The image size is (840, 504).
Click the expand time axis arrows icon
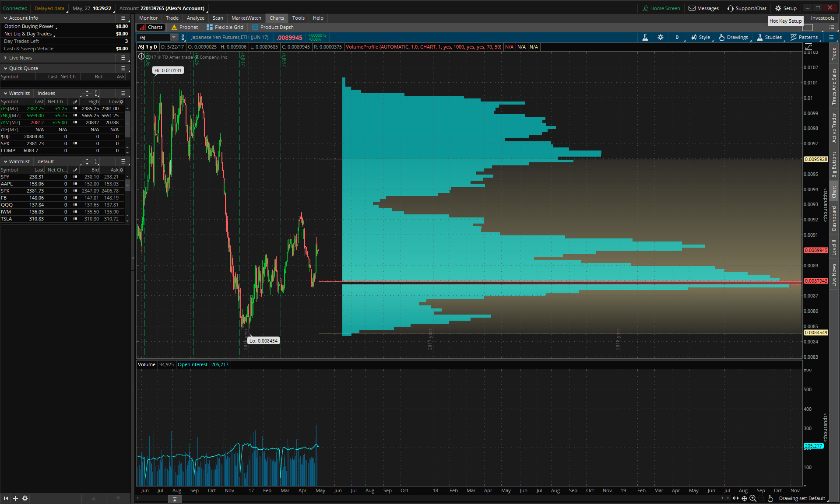click(x=735, y=498)
